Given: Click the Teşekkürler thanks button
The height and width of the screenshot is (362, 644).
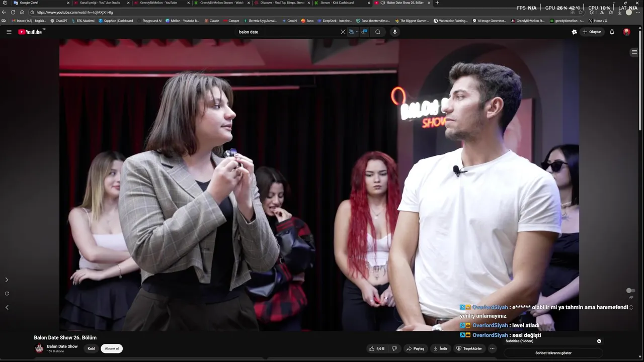Looking at the screenshot, I should point(469,348).
